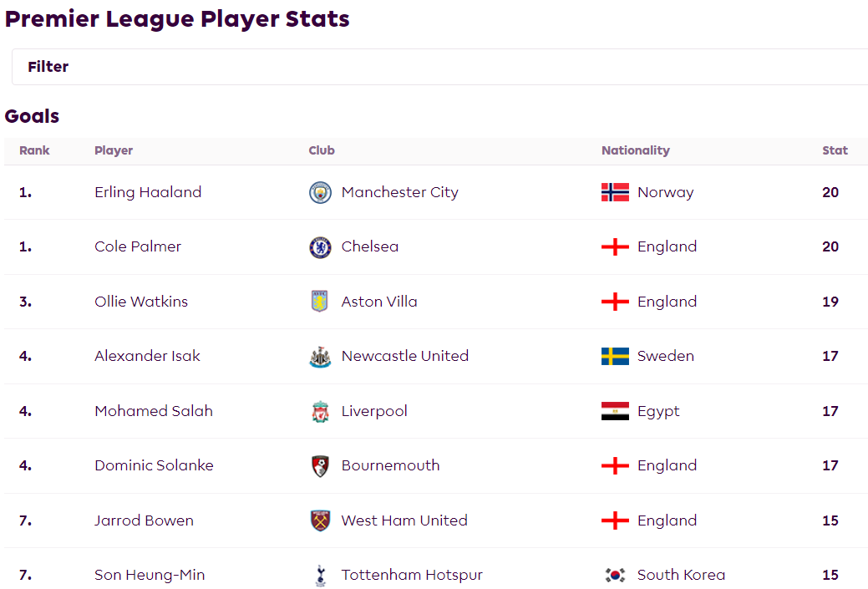Open the Newcastle United club link

click(x=404, y=356)
